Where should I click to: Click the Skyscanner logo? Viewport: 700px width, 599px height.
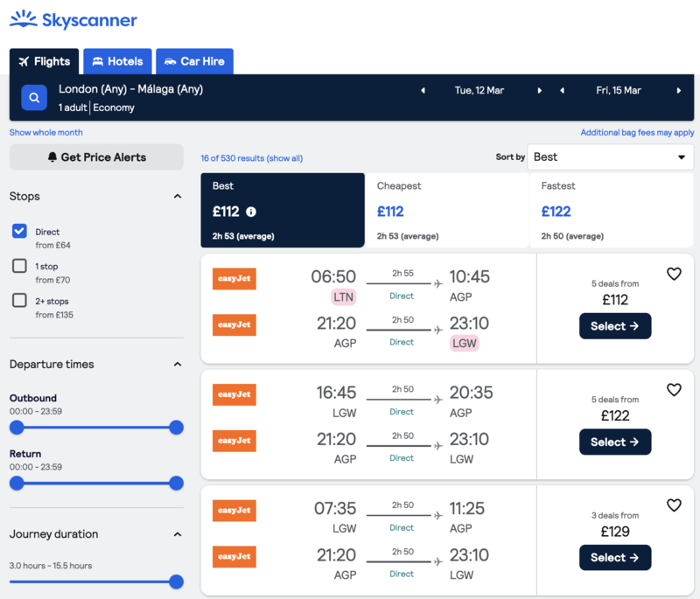[73, 19]
